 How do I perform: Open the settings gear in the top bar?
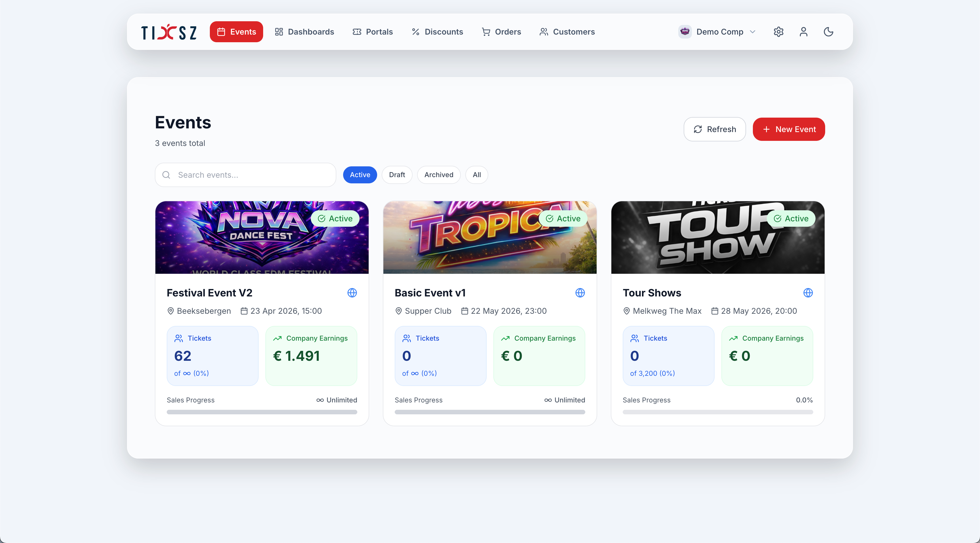tap(778, 31)
